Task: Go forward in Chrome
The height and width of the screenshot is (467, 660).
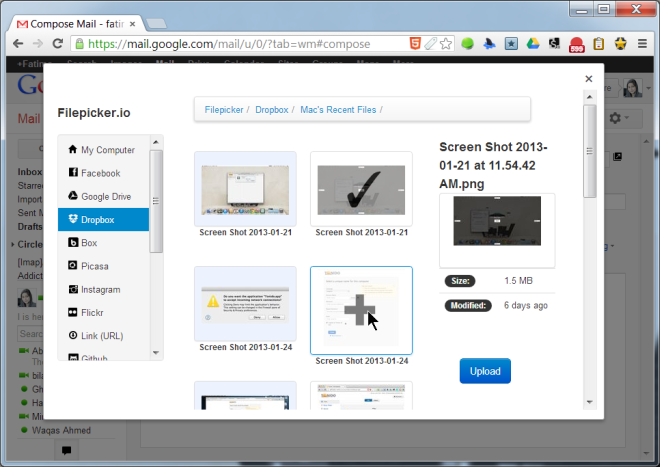Action: click(38, 43)
